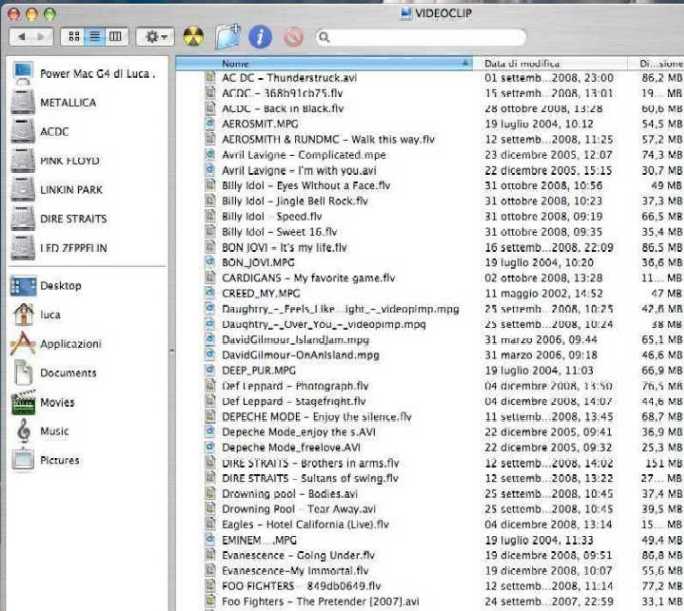Click the EMINEM MPG file icon
This screenshot has height=611, width=684.
[210, 539]
